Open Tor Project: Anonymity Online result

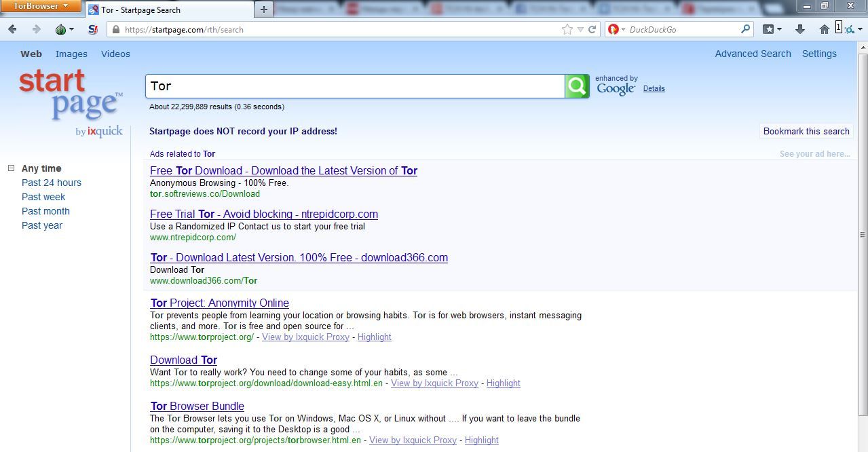tap(220, 303)
